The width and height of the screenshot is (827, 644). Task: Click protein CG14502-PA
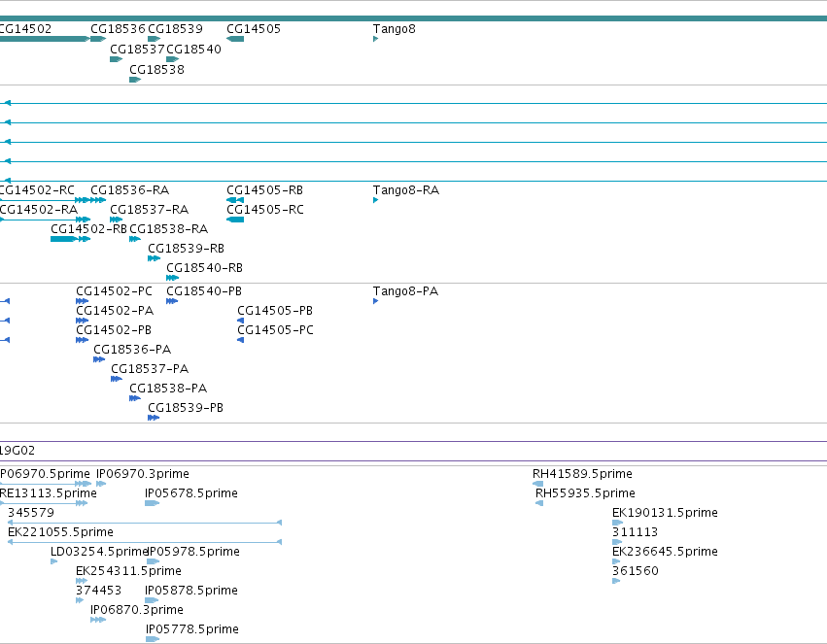coord(115,311)
